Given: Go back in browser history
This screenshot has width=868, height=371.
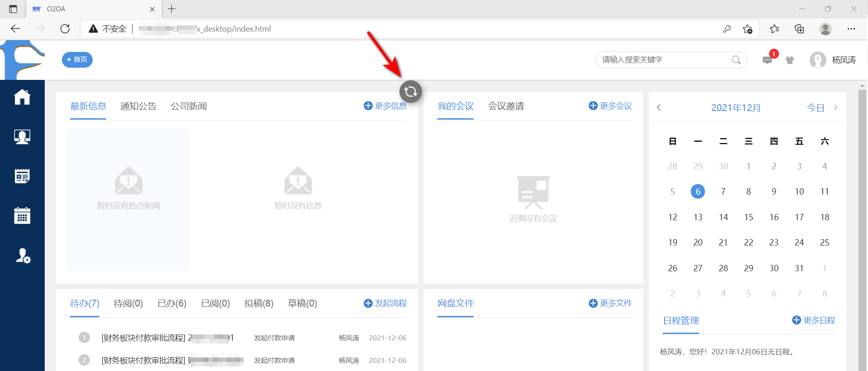Looking at the screenshot, I should pyautogui.click(x=15, y=29).
